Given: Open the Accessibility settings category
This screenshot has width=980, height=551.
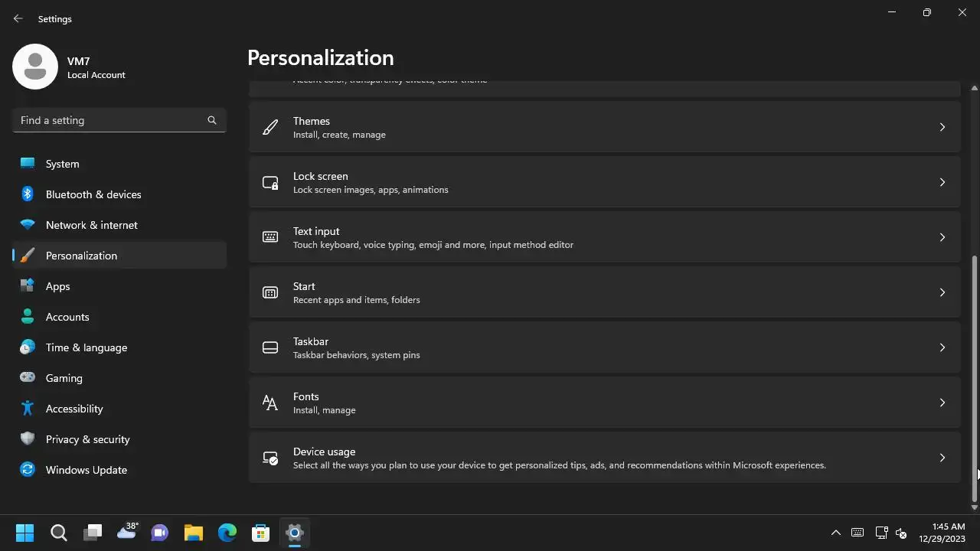Looking at the screenshot, I should point(74,409).
